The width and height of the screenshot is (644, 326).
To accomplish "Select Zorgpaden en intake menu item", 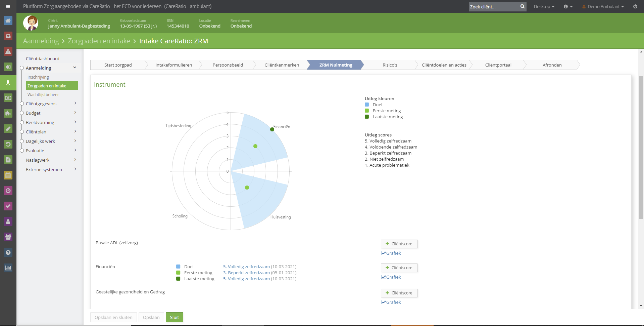I will click(52, 86).
